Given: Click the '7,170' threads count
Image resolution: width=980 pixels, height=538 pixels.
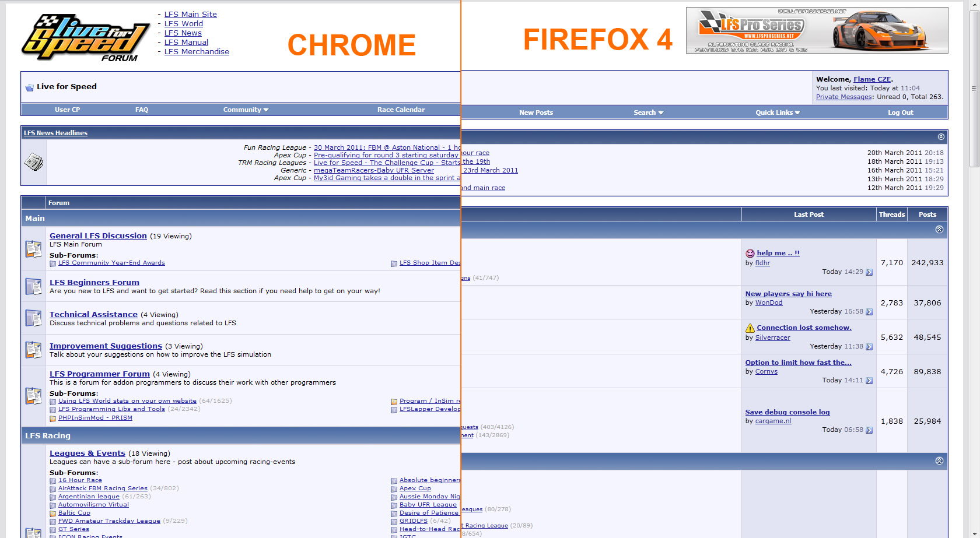Looking at the screenshot, I should pos(892,263).
